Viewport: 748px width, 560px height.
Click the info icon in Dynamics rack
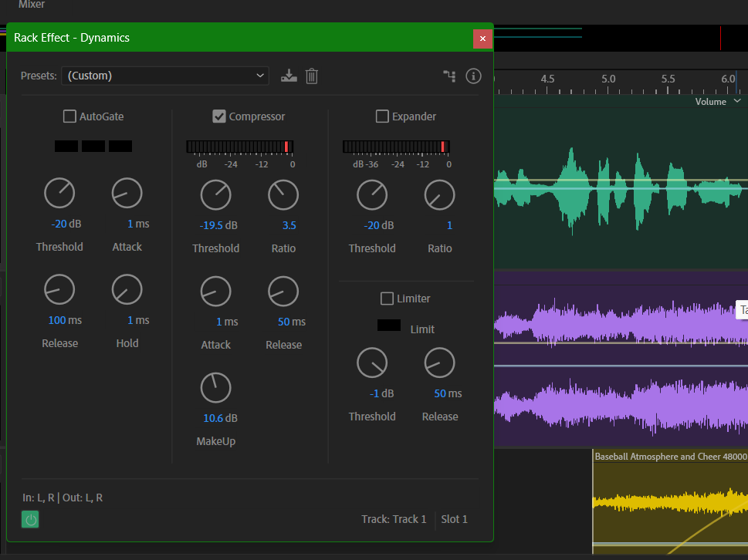(x=473, y=76)
